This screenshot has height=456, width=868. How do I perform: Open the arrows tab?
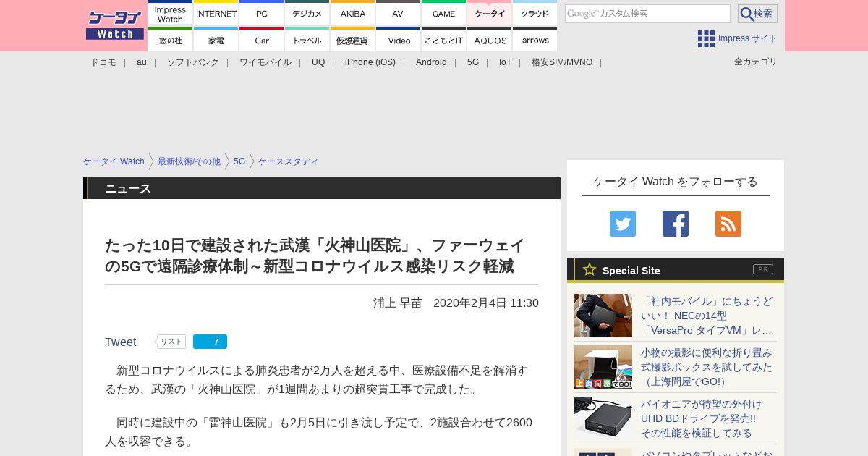pos(535,39)
